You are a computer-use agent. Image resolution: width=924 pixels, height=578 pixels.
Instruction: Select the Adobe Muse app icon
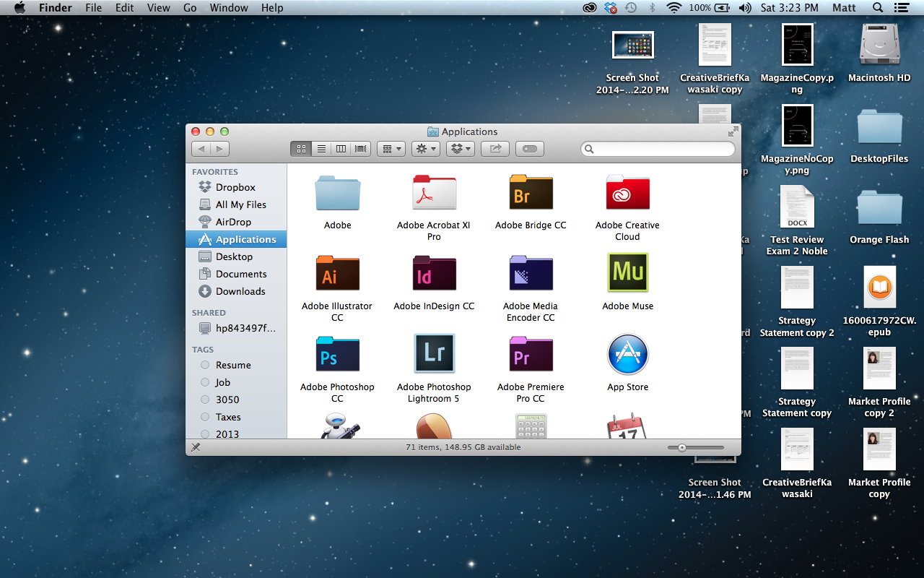[627, 272]
